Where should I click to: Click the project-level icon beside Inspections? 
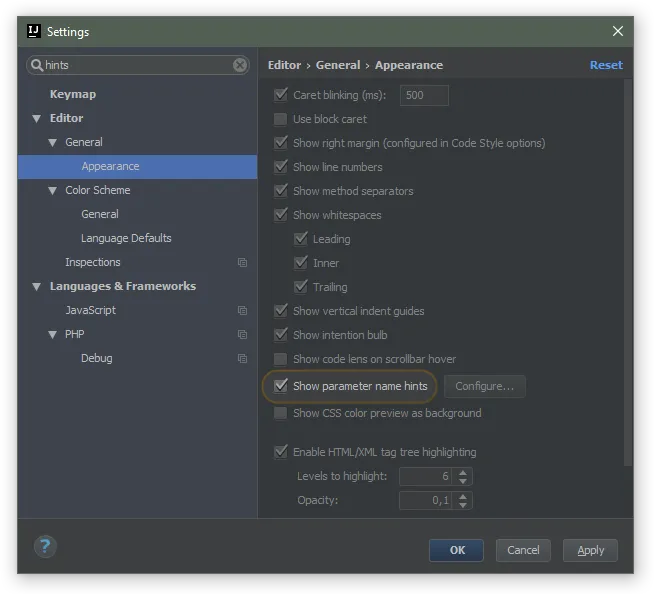[242, 262]
